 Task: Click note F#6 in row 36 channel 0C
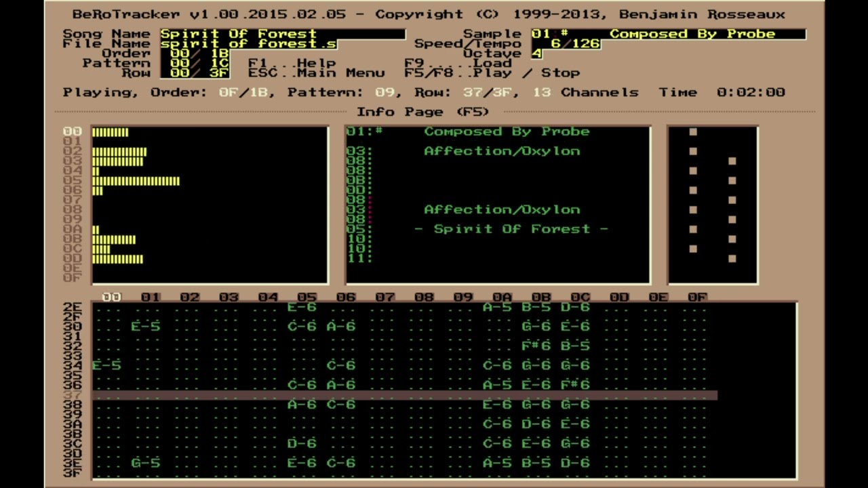pyautogui.click(x=575, y=385)
